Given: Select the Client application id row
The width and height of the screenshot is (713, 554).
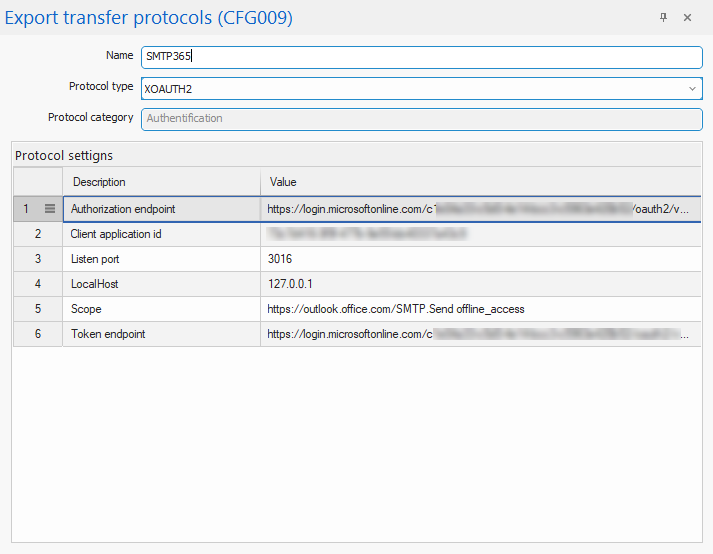Looking at the screenshot, I should 160,234.
